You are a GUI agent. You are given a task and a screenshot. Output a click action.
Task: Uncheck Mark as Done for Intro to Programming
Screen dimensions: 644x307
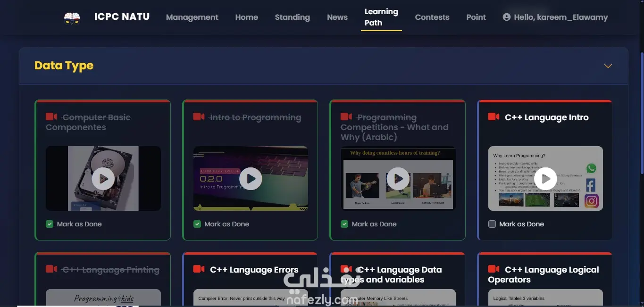coord(197,224)
